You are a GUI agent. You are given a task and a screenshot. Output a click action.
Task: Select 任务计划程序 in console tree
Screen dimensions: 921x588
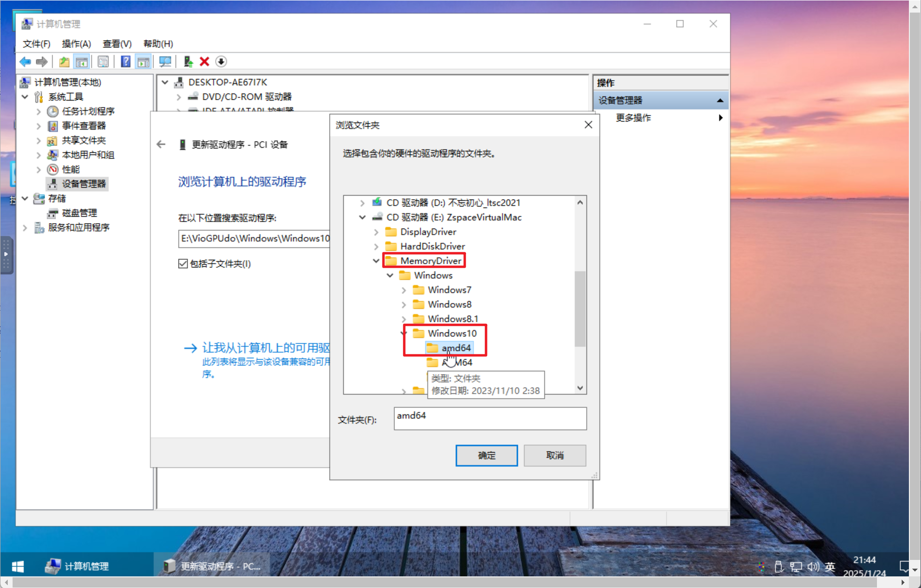point(88,111)
